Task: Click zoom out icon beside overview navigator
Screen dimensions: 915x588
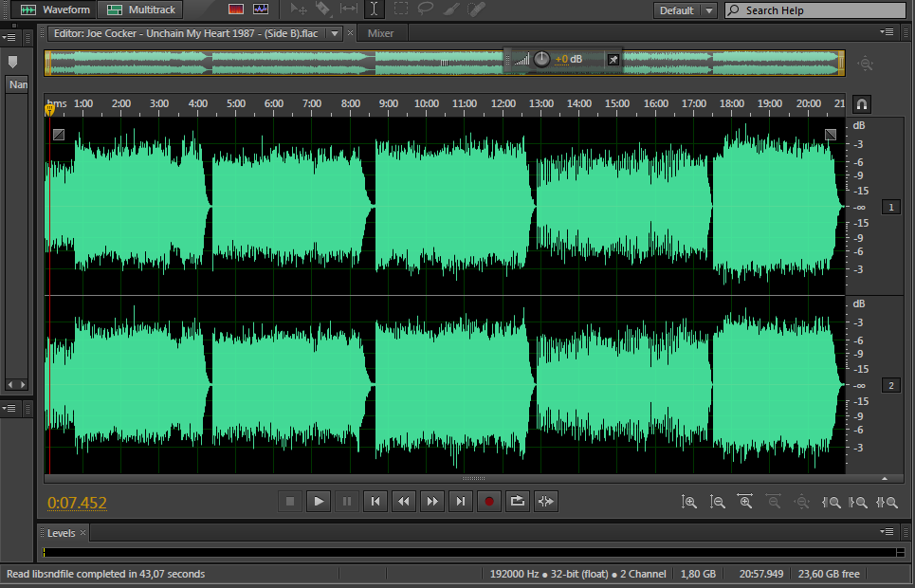Action: (x=866, y=64)
